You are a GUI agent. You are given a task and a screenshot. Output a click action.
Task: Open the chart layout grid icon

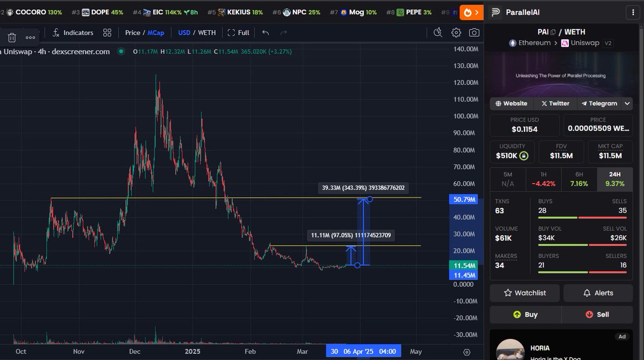coord(107,33)
